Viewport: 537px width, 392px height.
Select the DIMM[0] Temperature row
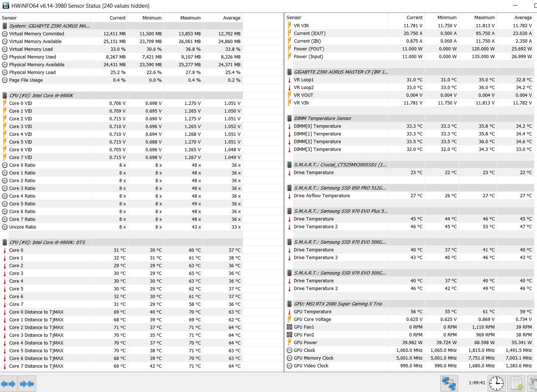click(410, 126)
